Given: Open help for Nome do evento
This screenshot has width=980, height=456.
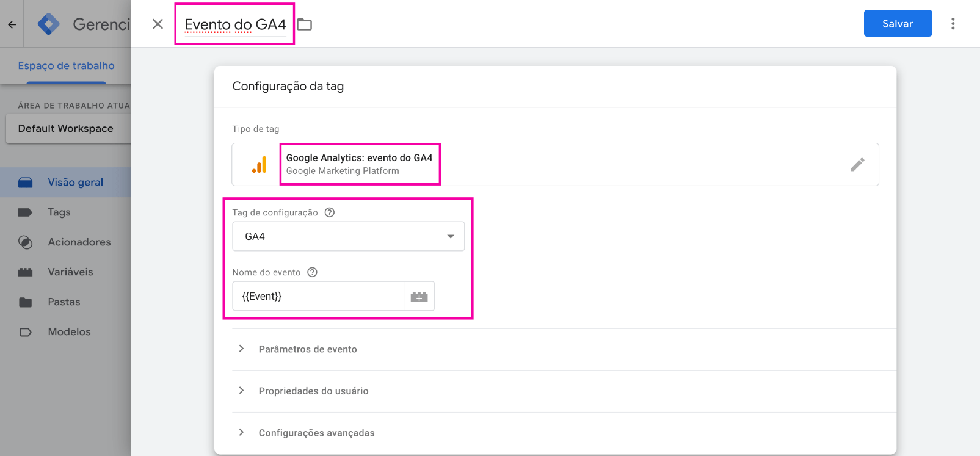Looking at the screenshot, I should (x=312, y=272).
